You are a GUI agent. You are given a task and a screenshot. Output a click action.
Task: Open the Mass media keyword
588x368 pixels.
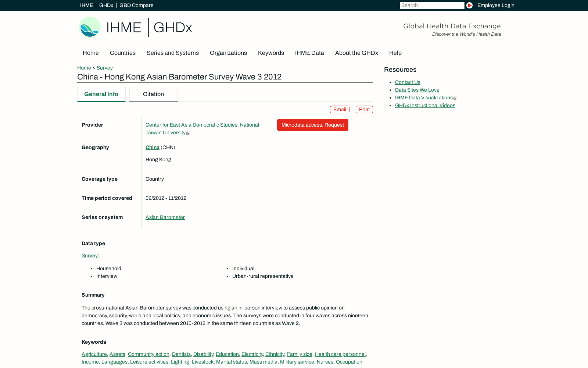click(263, 362)
